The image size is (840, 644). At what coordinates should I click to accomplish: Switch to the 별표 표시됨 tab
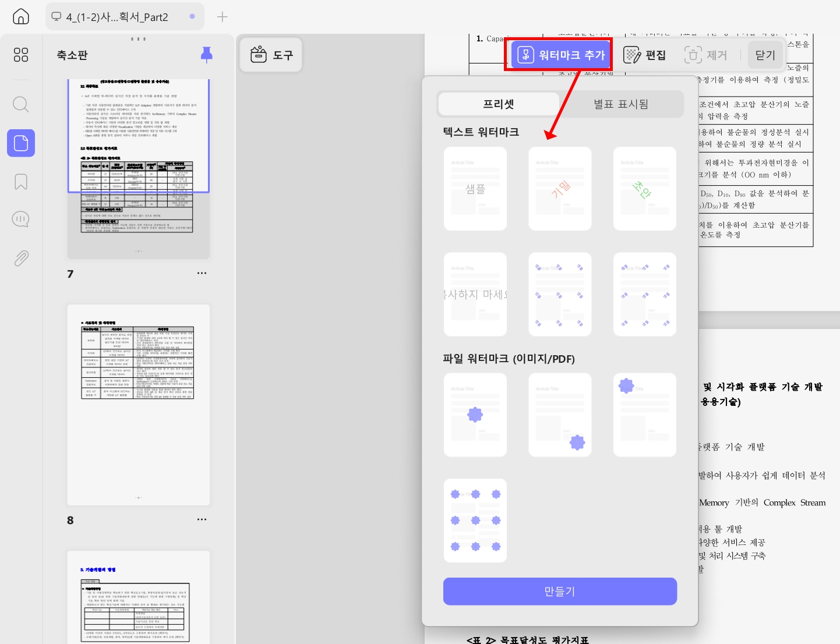pyautogui.click(x=621, y=104)
